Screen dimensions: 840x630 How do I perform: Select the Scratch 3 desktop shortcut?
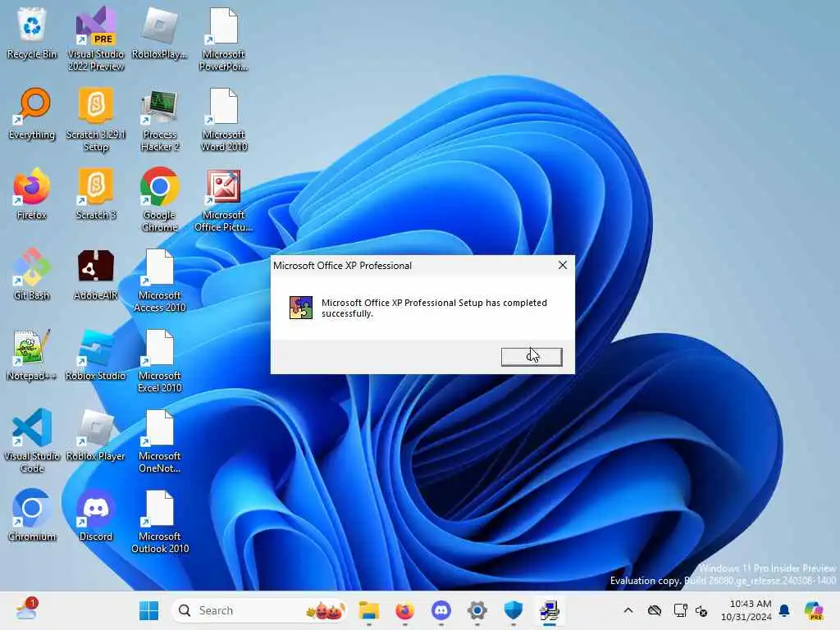coord(96,194)
